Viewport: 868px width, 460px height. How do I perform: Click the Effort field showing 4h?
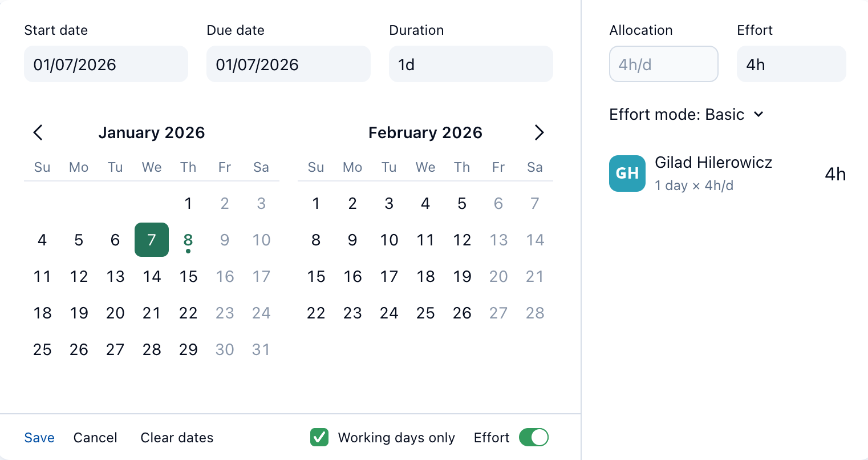tap(791, 64)
